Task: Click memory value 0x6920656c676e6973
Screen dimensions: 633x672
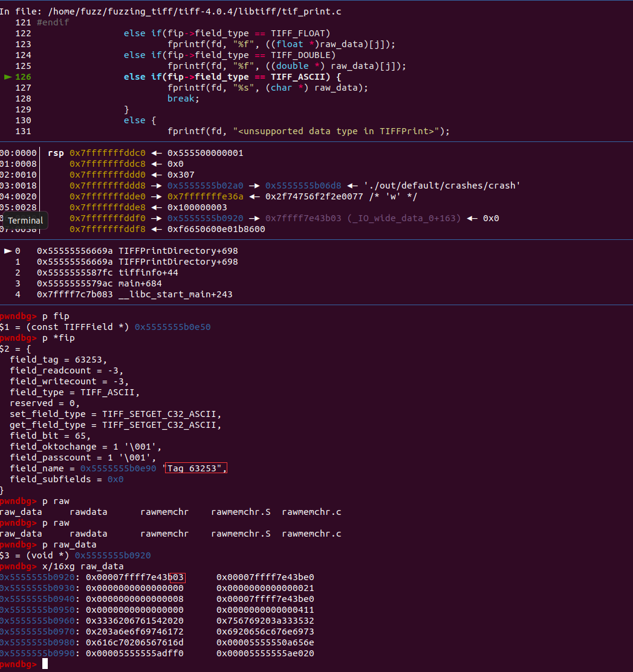Action: click(265, 632)
